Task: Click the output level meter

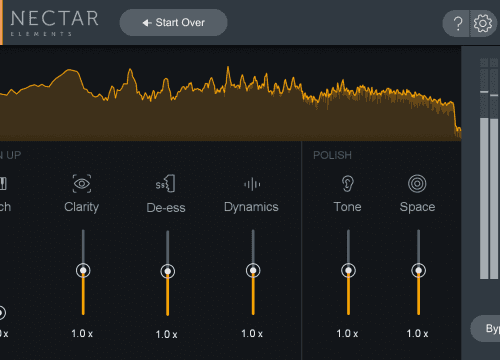Action: [489, 168]
